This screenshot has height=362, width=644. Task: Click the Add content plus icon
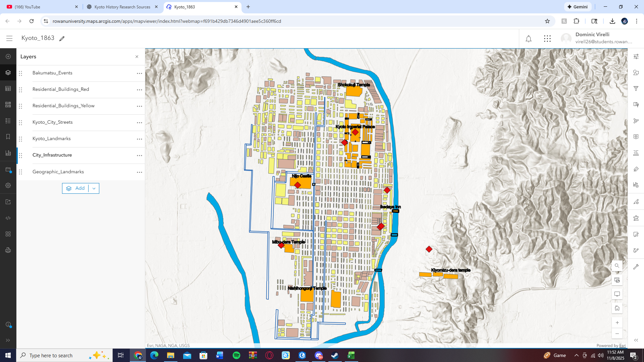(8, 56)
